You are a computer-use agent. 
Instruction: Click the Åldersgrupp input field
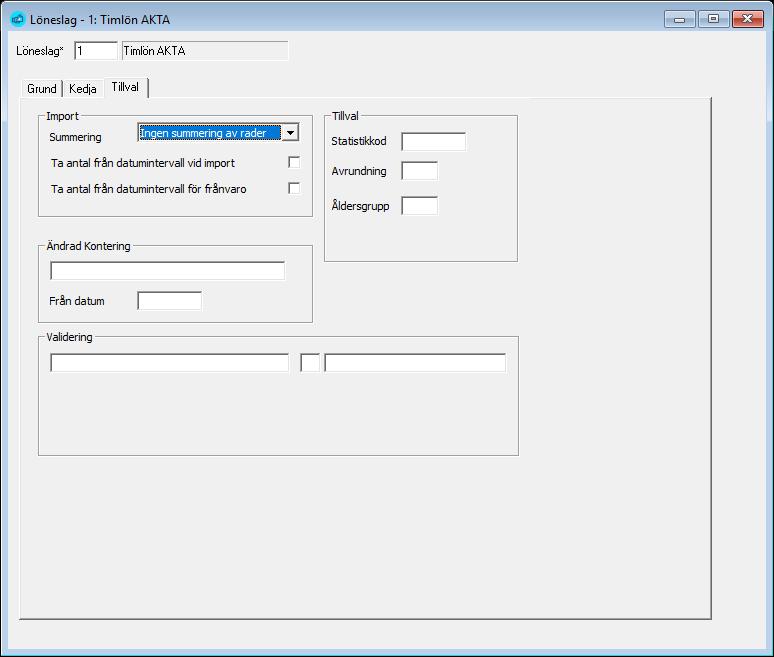pos(420,206)
